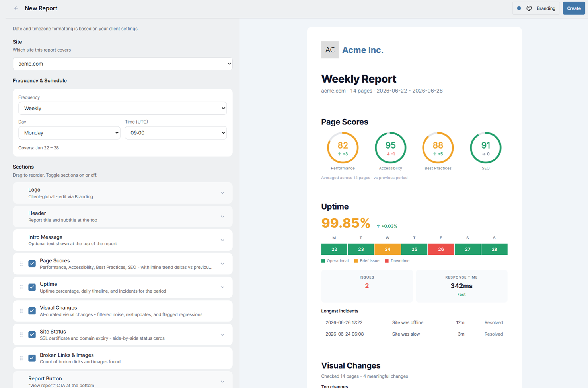Click the AC logo placeholder in preview
The image size is (588, 388).
point(330,50)
